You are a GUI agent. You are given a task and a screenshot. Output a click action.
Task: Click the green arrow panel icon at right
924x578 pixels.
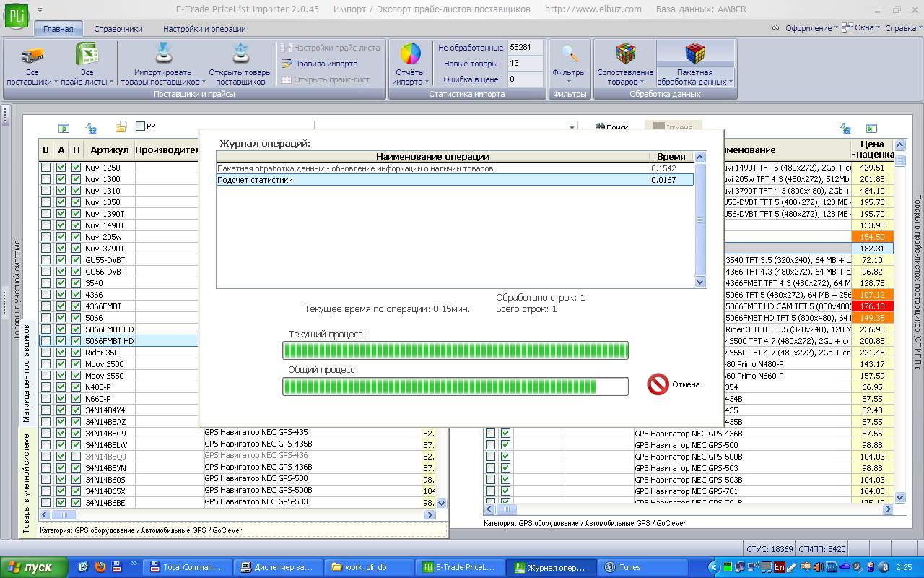[x=871, y=129]
